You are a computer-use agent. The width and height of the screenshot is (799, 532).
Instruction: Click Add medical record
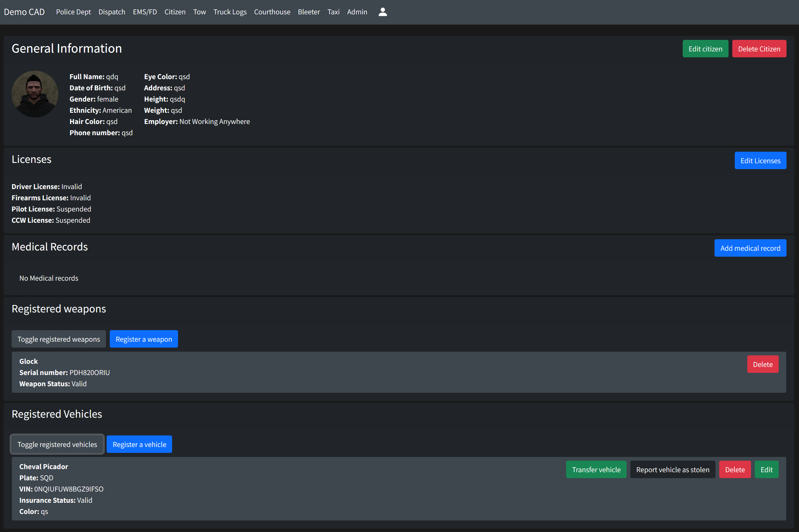coord(750,248)
